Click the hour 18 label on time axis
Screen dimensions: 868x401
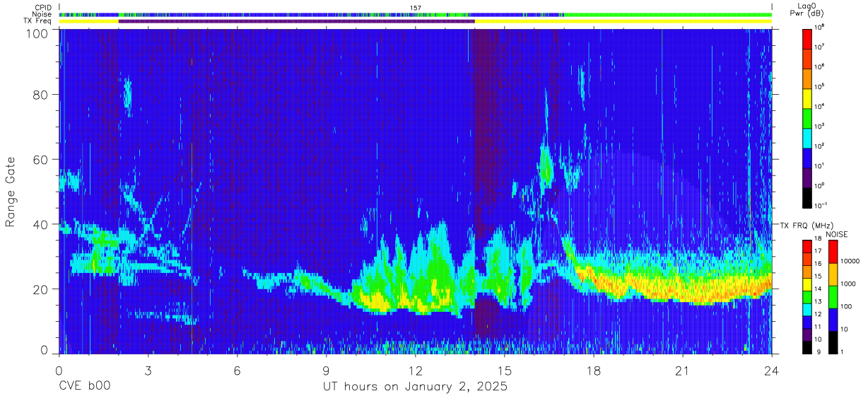tap(594, 371)
